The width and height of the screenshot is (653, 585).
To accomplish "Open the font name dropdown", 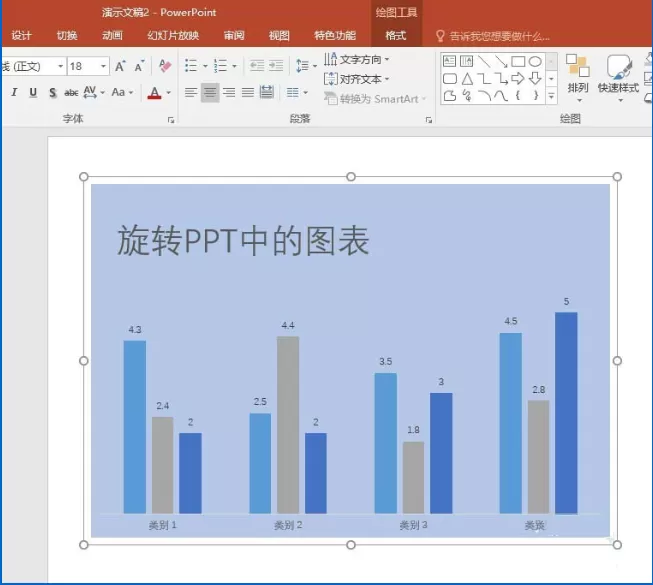I will [61, 66].
